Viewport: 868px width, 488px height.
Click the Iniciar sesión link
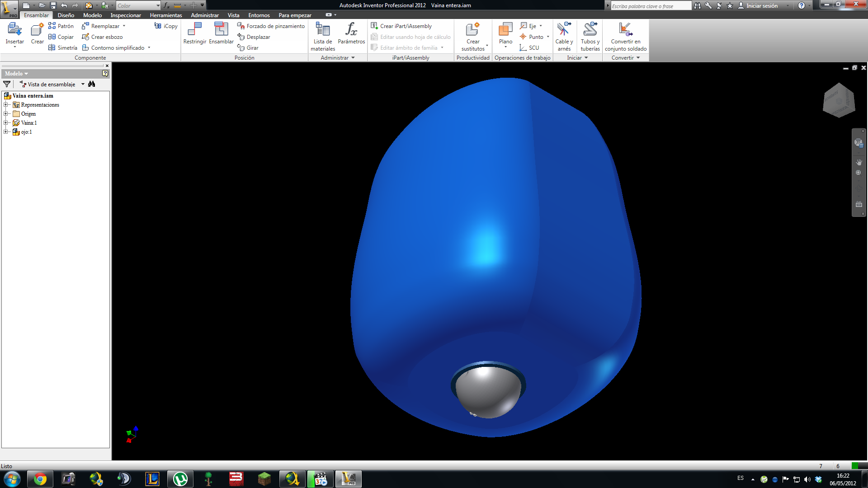tap(762, 6)
